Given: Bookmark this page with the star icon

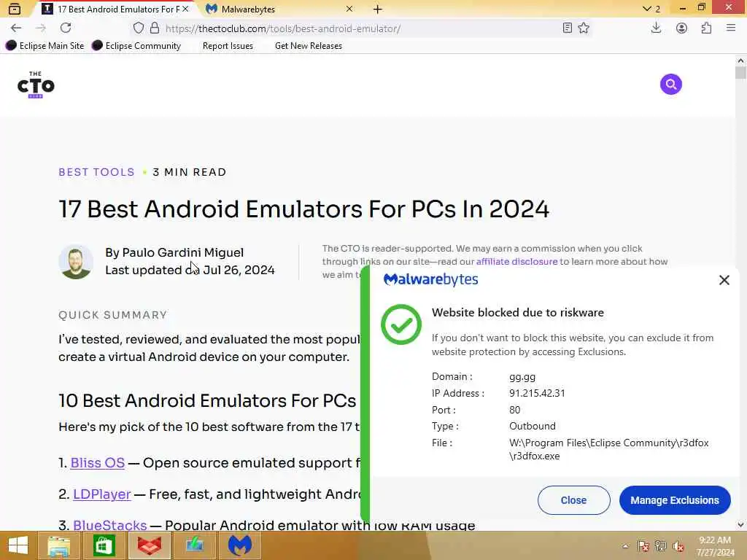Looking at the screenshot, I should click(x=584, y=28).
